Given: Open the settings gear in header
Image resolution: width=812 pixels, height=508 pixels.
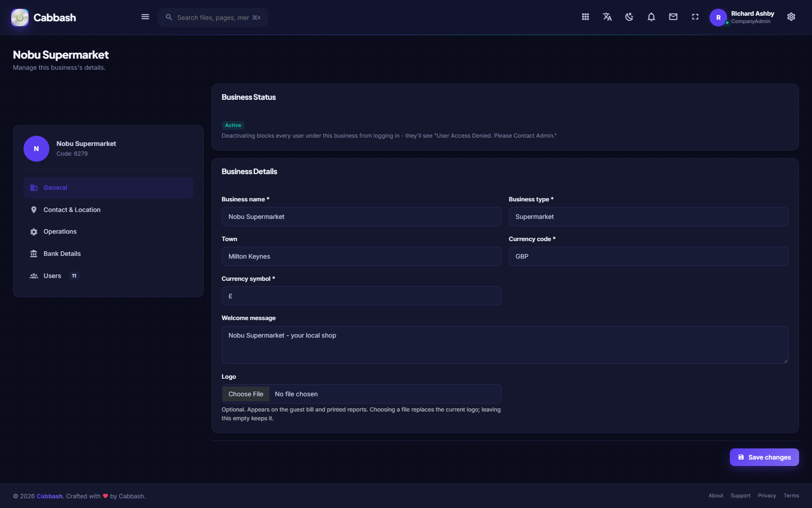Looking at the screenshot, I should [x=791, y=17].
